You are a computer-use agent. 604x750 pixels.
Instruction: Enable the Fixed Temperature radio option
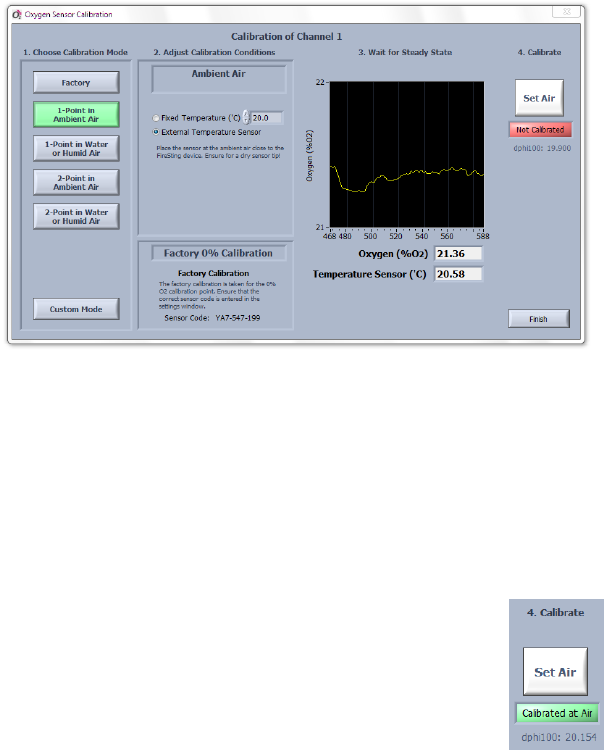coord(155,118)
